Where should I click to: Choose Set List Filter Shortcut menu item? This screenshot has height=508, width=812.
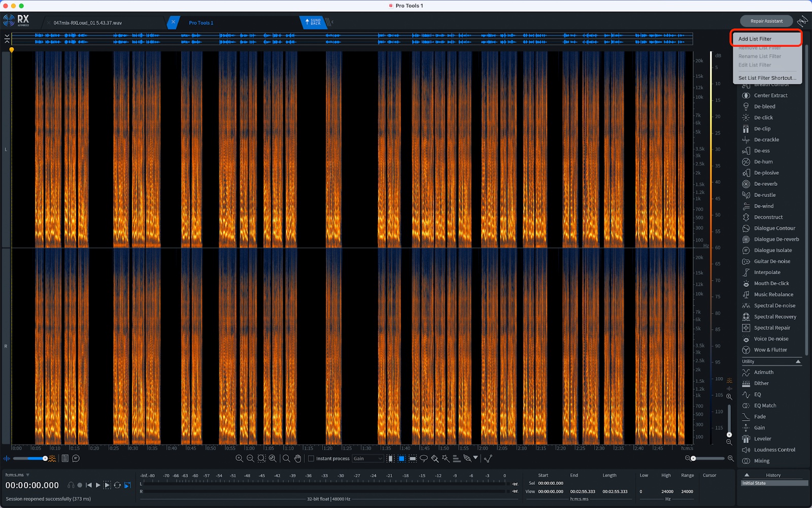tap(767, 78)
